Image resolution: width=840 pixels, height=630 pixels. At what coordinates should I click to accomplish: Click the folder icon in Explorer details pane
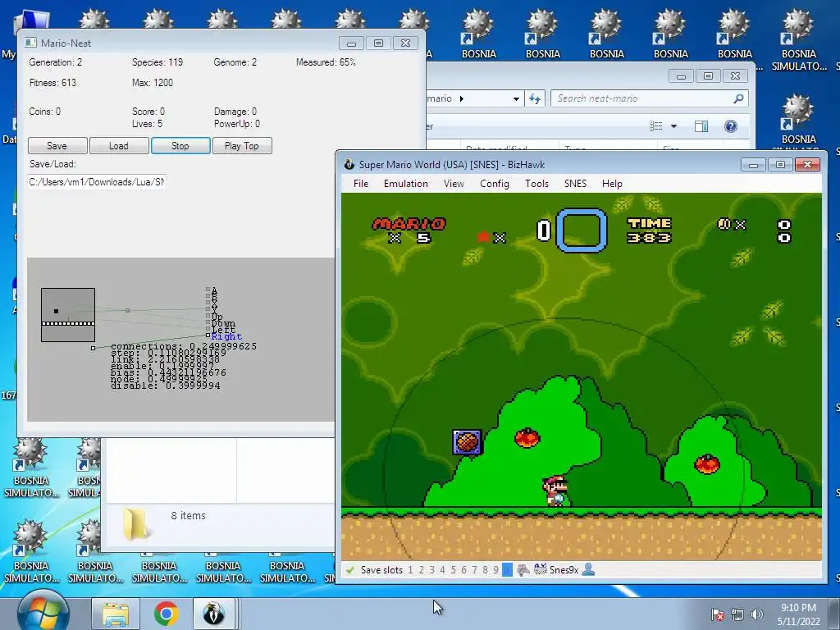click(x=135, y=523)
